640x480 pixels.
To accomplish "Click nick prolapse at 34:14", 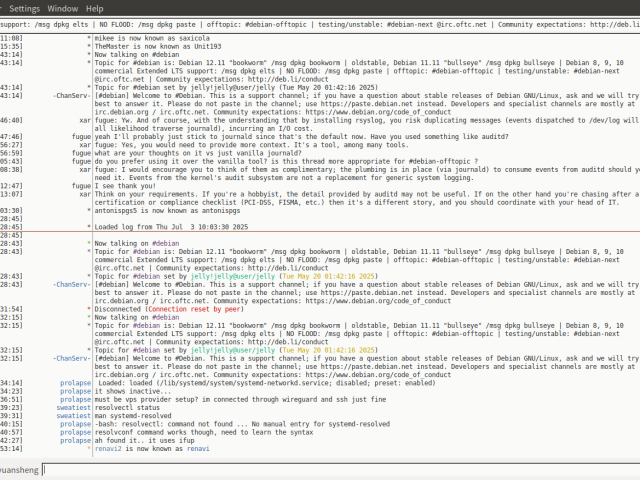I will (x=76, y=383).
